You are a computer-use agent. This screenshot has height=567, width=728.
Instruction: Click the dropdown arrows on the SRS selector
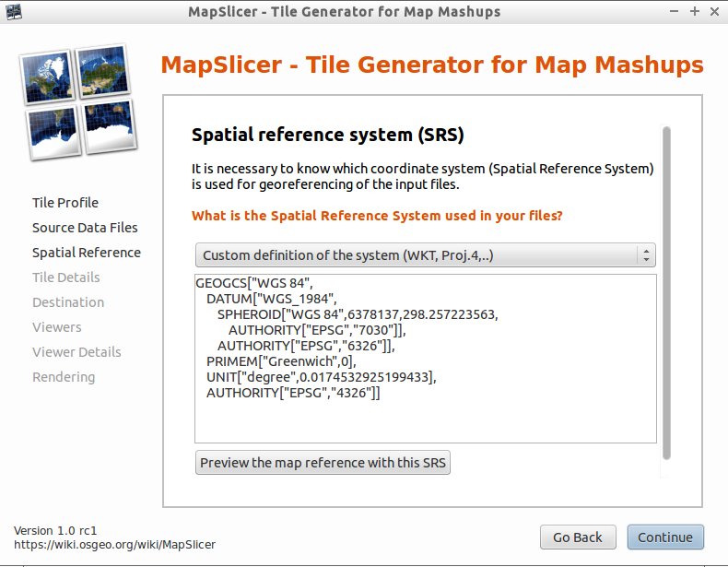pos(646,255)
